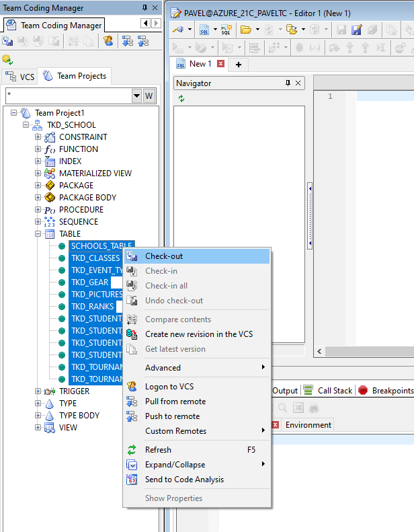Screen dimensions: 414x532
Task: Open the Expand/Collapse submenu
Action: point(197,465)
